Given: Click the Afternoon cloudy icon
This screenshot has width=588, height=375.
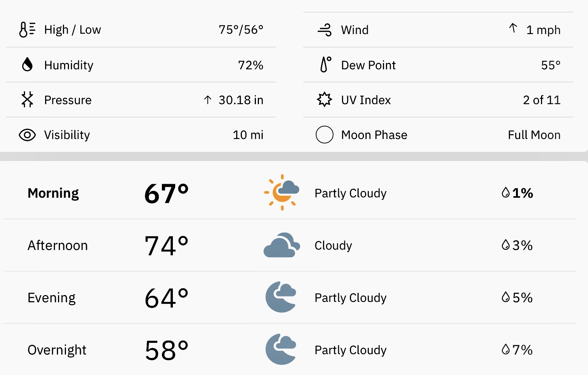Looking at the screenshot, I should point(282,245).
